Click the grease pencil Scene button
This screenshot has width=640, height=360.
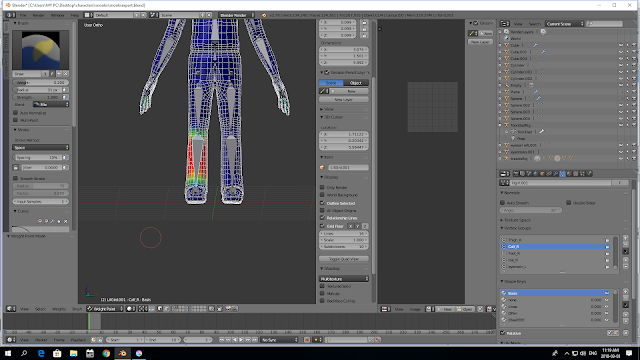click(331, 83)
